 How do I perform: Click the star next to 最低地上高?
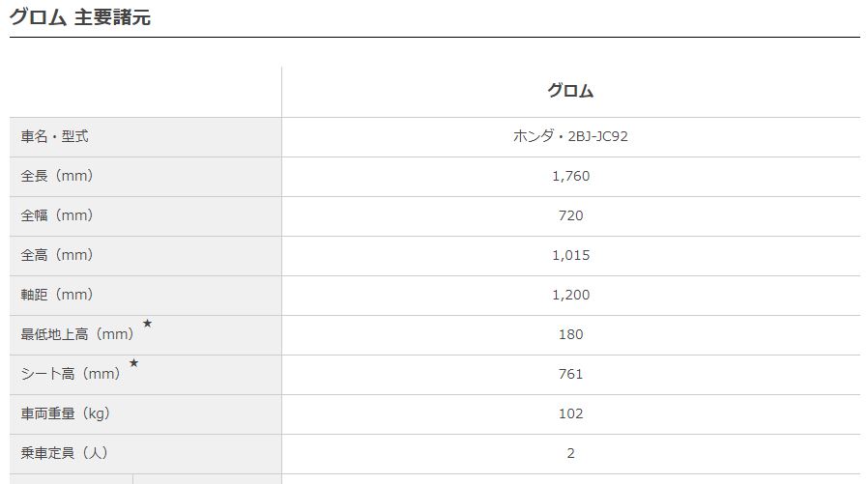coord(147,324)
